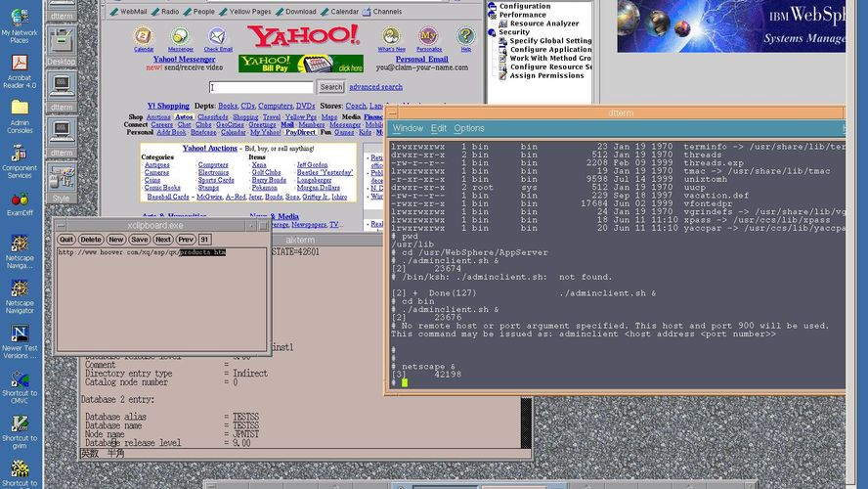
Task: Click Delete button in xclipboard
Action: 90,240
